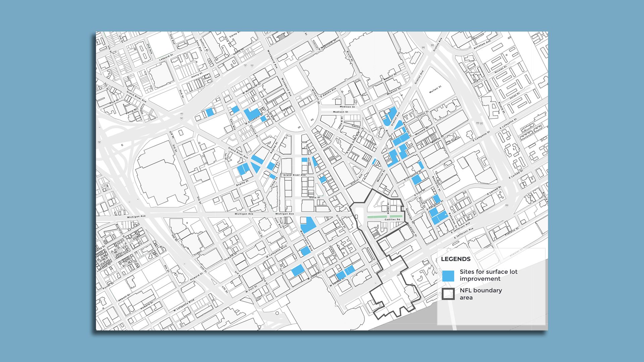
Task: Select the blue site near State St
Action: pyautogui.click(x=323, y=179)
